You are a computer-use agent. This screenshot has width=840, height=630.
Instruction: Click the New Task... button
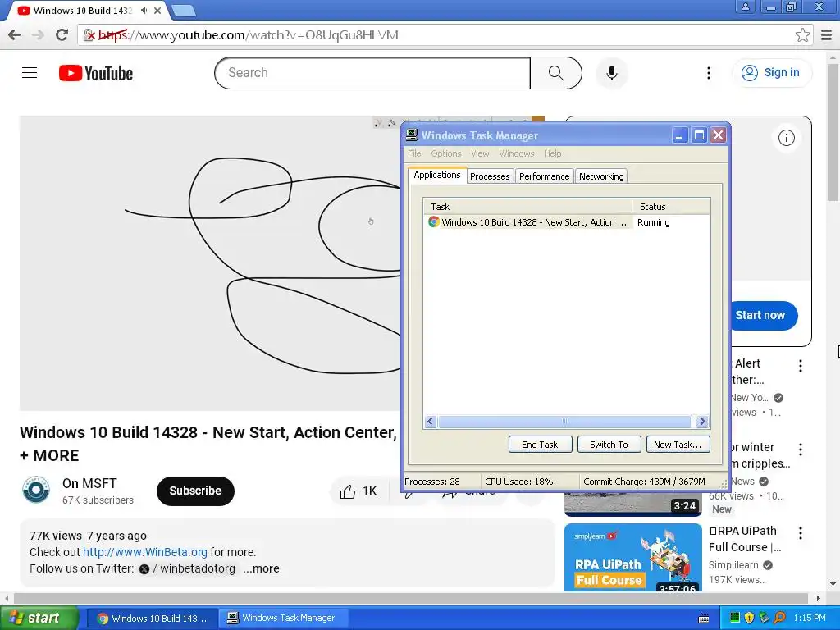678,445
